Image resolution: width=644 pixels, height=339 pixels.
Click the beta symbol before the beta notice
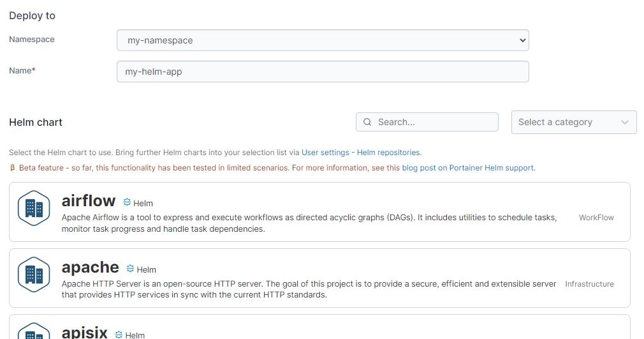12,168
